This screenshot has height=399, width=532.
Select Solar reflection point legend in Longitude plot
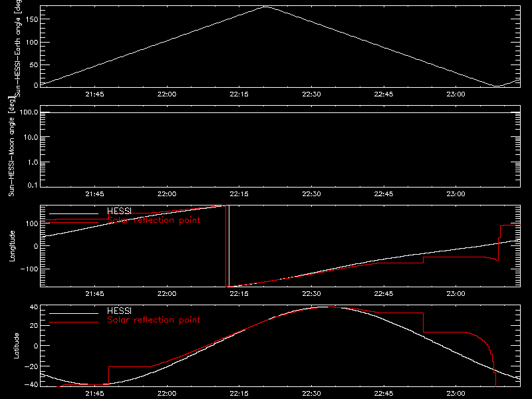pos(154,220)
